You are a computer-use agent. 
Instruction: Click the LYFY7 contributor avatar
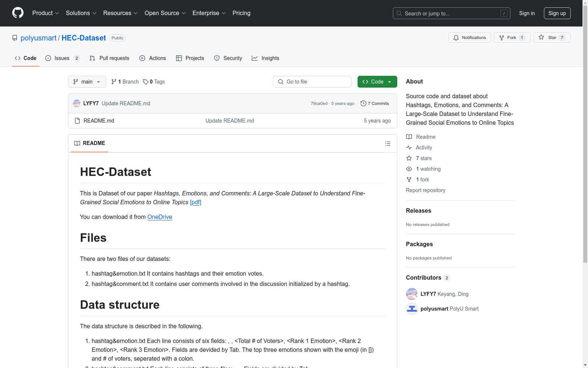[412, 294]
